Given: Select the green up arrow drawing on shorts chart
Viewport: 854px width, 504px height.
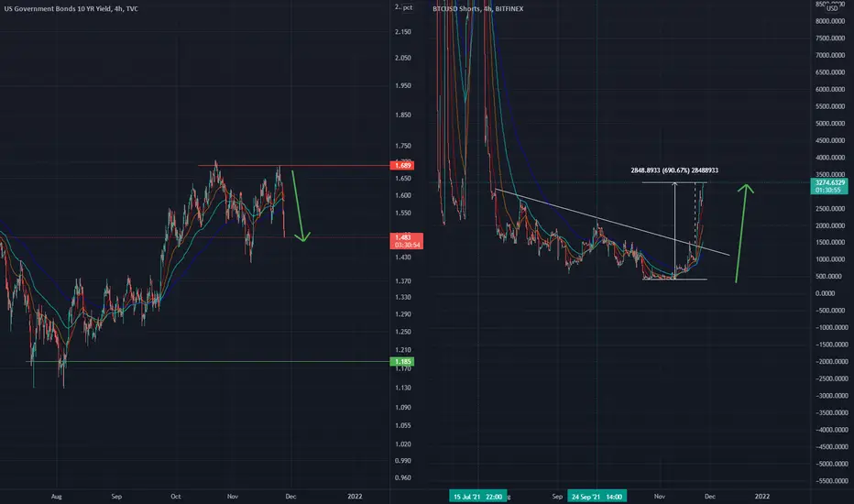Looking at the screenshot, I should (x=743, y=233).
